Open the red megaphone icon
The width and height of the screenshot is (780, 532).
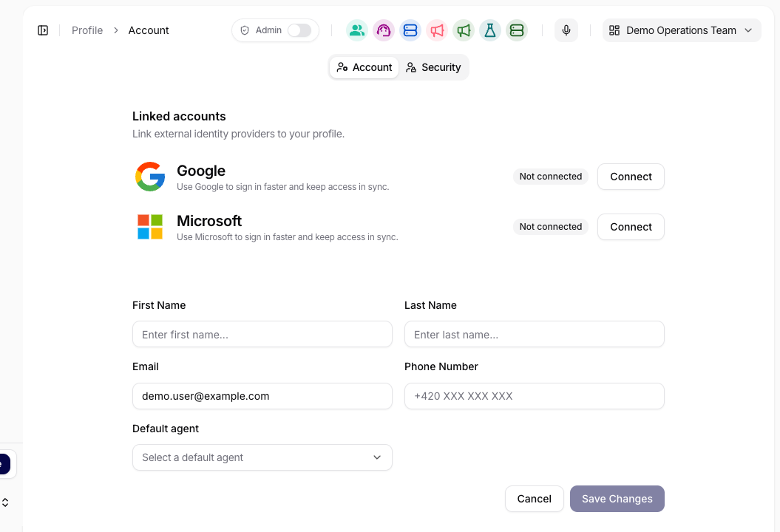coord(437,30)
